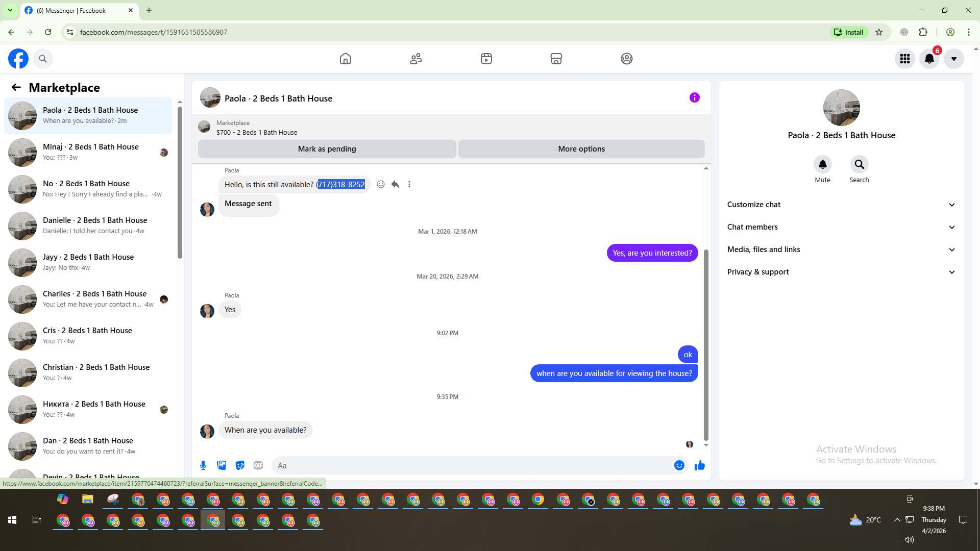Open the Friends icon in top navigation
Screen dimensions: 980x551
click(416, 59)
